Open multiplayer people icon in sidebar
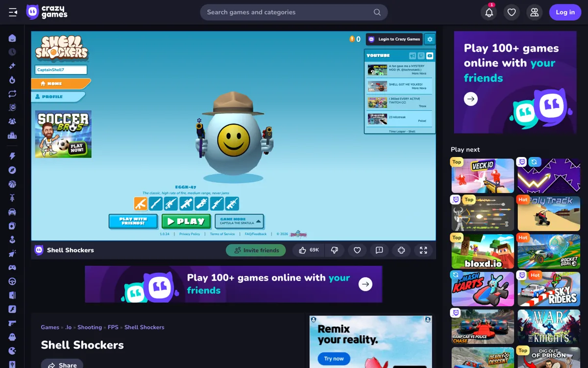 coord(12,121)
